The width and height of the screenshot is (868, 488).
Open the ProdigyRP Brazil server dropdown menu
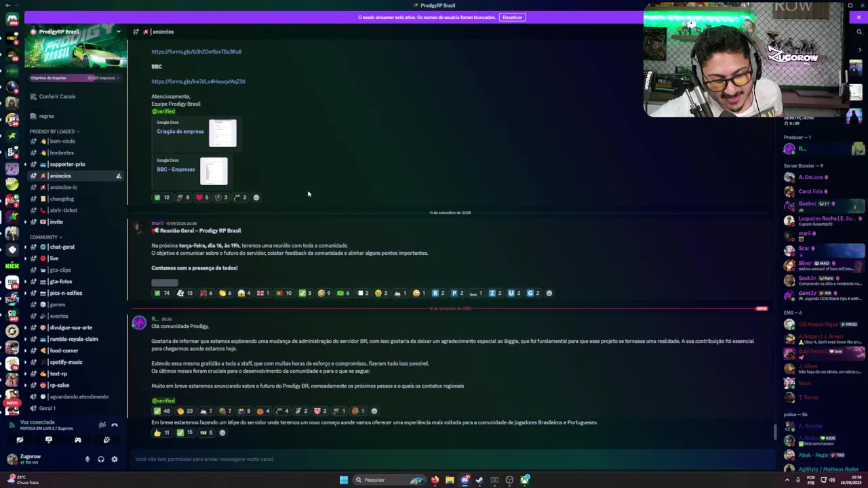click(118, 32)
